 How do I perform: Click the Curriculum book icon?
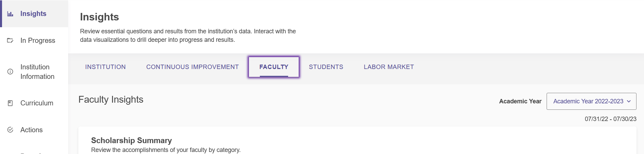point(10,103)
